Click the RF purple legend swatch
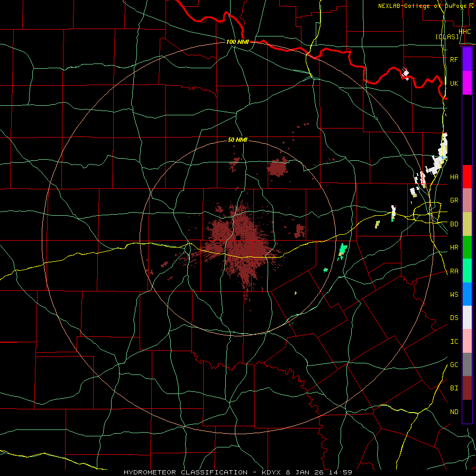 tap(467, 59)
